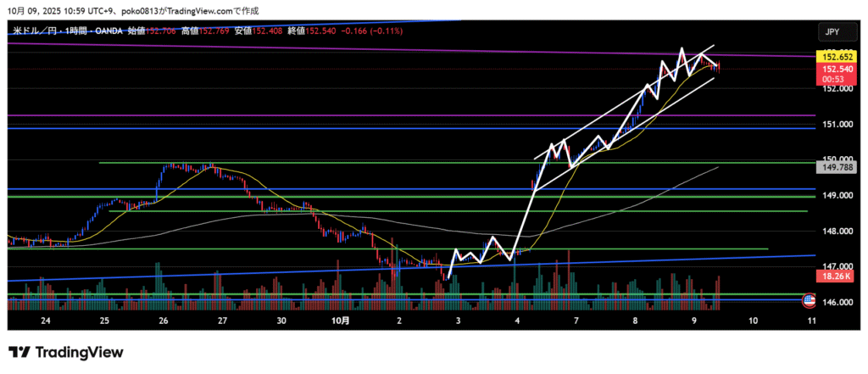Click the red 18.26K volume label
Screen dimensions: 868x374
831,276
